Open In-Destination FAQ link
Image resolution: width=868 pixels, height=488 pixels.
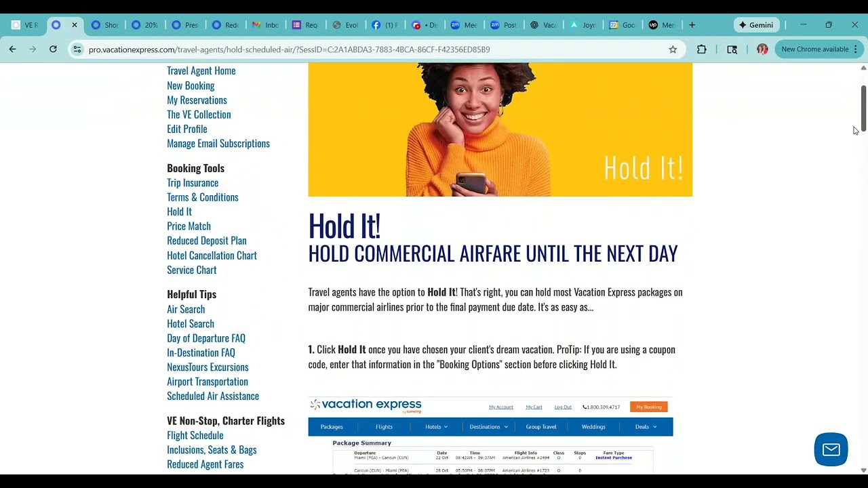[201, 352]
